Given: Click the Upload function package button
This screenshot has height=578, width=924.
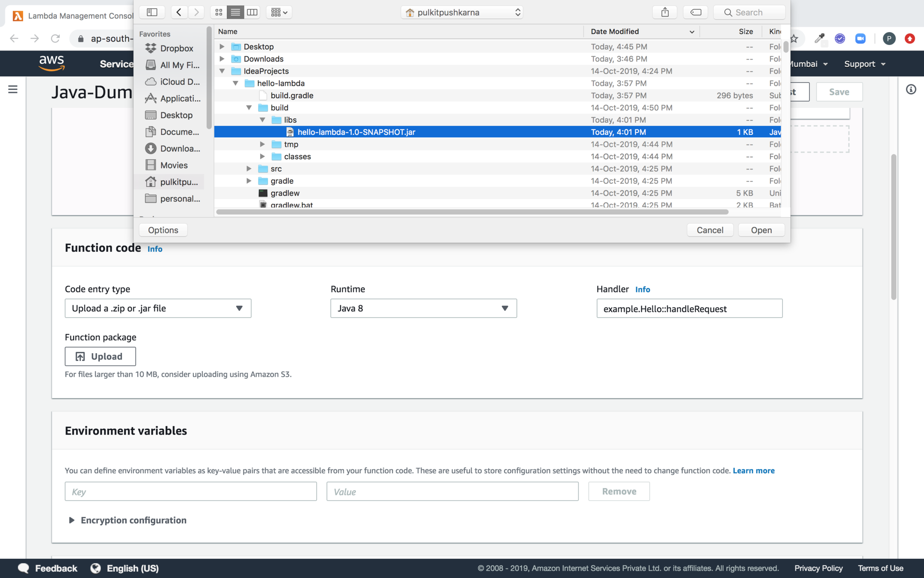Looking at the screenshot, I should pyautogui.click(x=100, y=356).
